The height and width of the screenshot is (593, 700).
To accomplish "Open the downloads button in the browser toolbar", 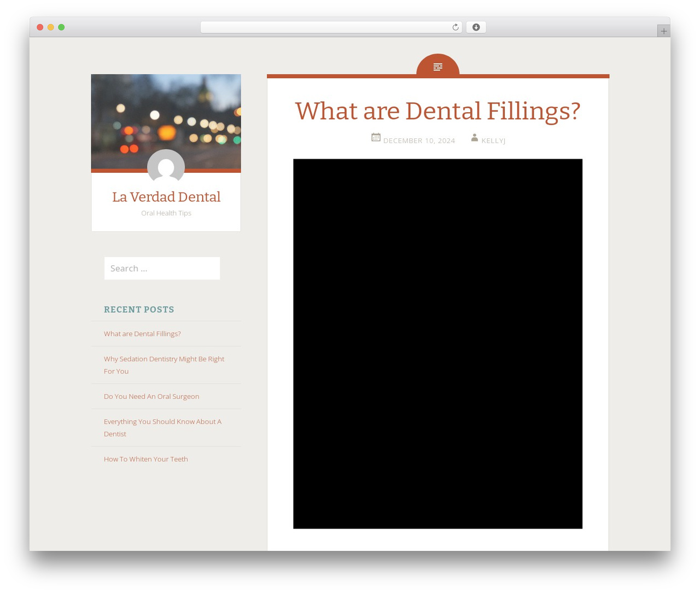I will (x=476, y=27).
